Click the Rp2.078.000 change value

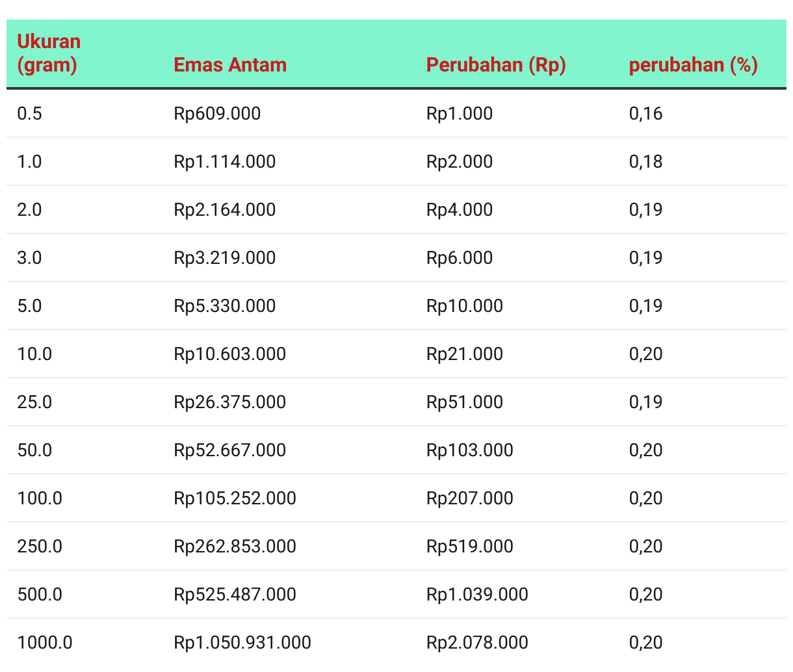(x=477, y=643)
